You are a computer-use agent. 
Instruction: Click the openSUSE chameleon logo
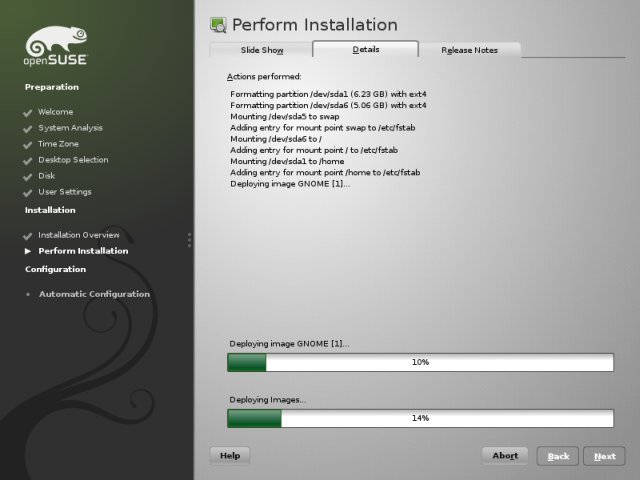pos(56,45)
